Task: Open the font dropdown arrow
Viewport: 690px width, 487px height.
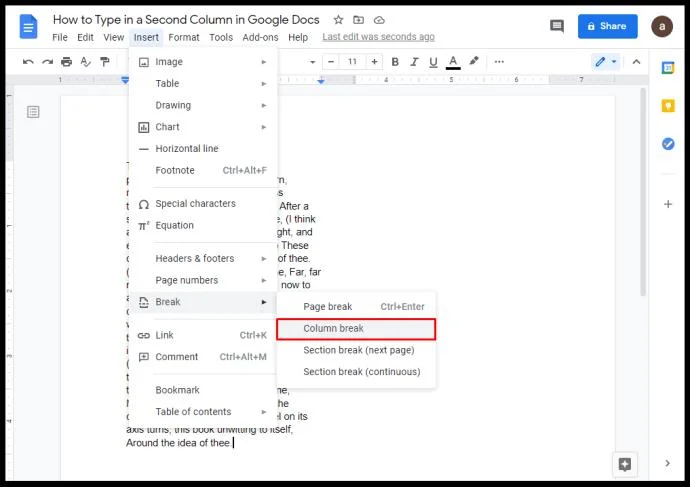Action: pyautogui.click(x=312, y=62)
